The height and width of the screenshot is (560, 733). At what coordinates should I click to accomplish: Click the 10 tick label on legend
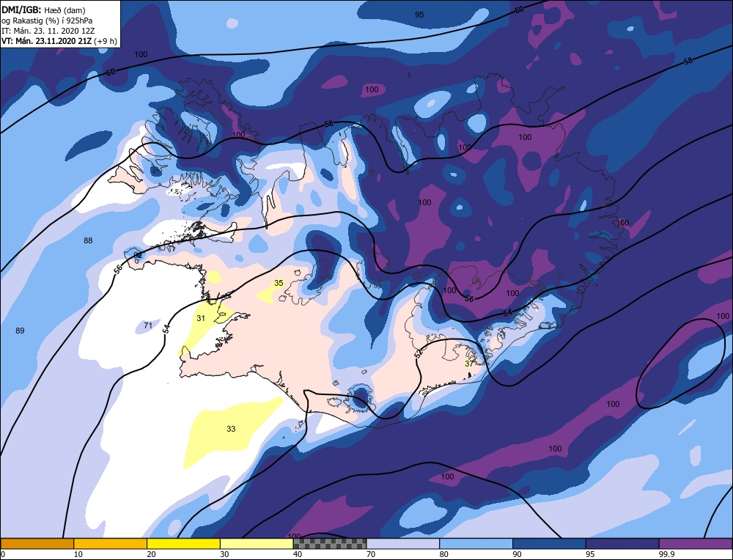(x=78, y=554)
